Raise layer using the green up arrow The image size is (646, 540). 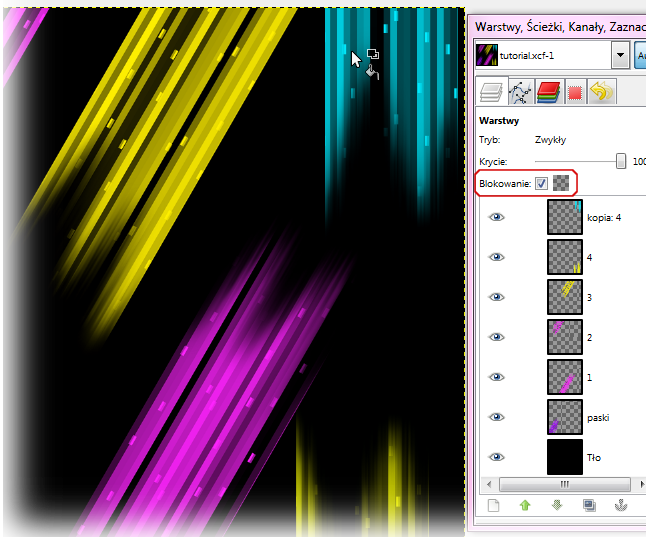click(525, 506)
